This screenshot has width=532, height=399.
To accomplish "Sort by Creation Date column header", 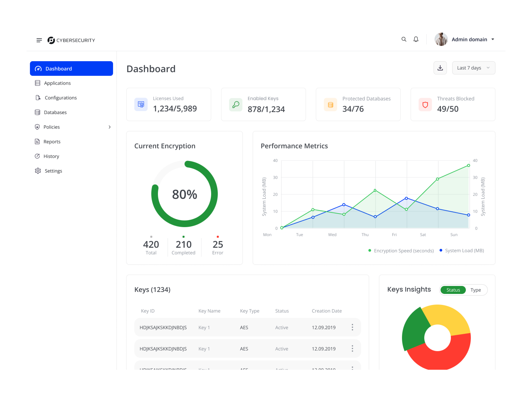I will [327, 311].
